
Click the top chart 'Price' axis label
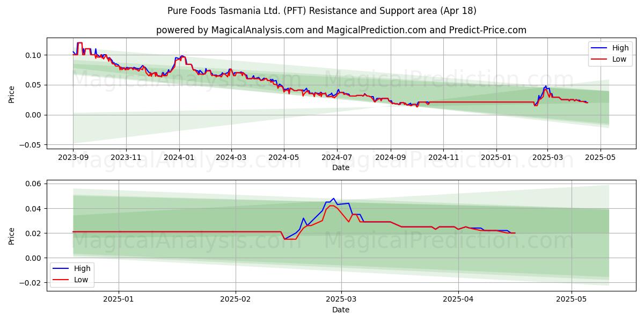click(12, 94)
